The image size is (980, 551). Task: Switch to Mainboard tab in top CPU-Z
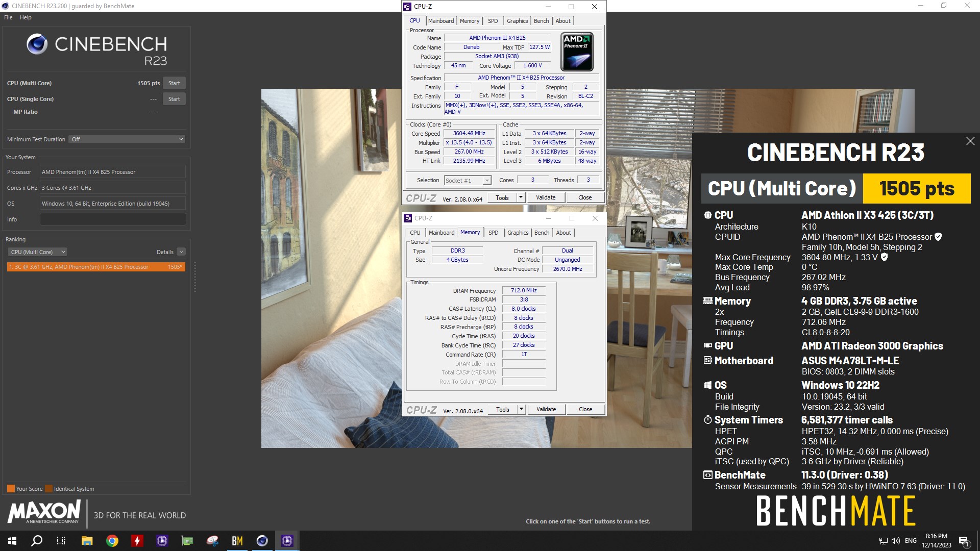[441, 21]
